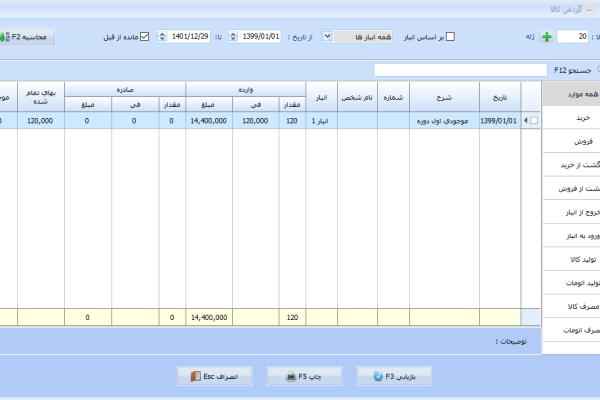The height and width of the screenshot is (400, 600).
Task: Click the شماره column header
Action: (393, 97)
